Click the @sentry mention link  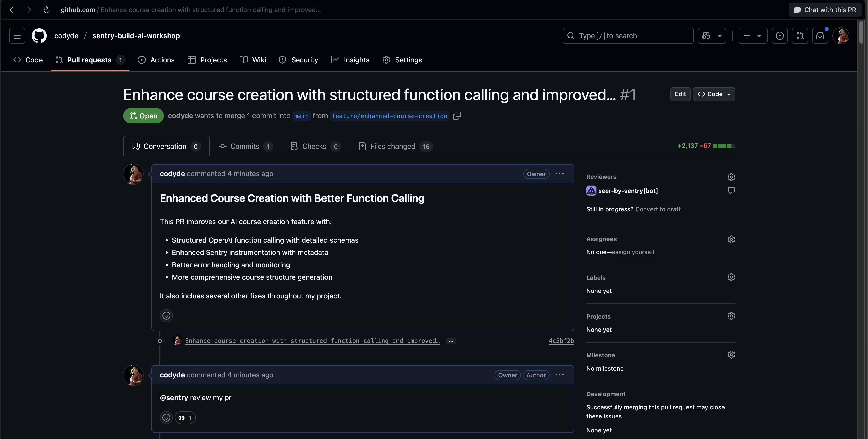pos(173,398)
